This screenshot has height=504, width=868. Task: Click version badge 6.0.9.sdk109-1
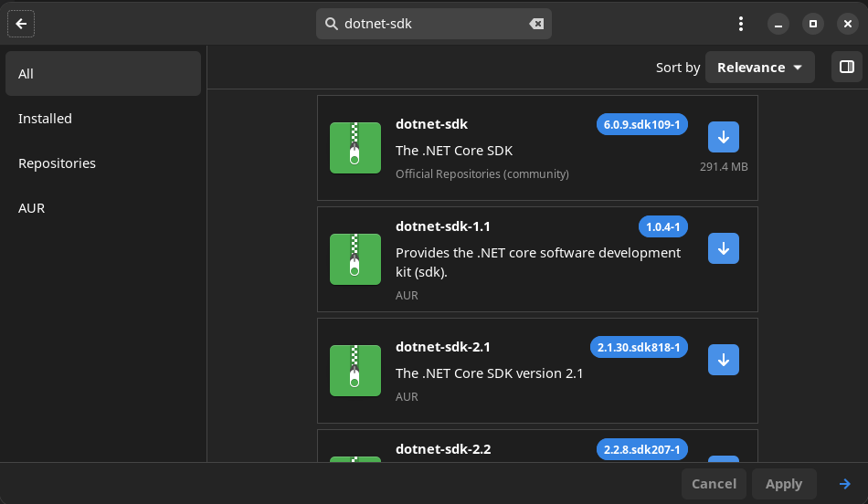click(641, 124)
